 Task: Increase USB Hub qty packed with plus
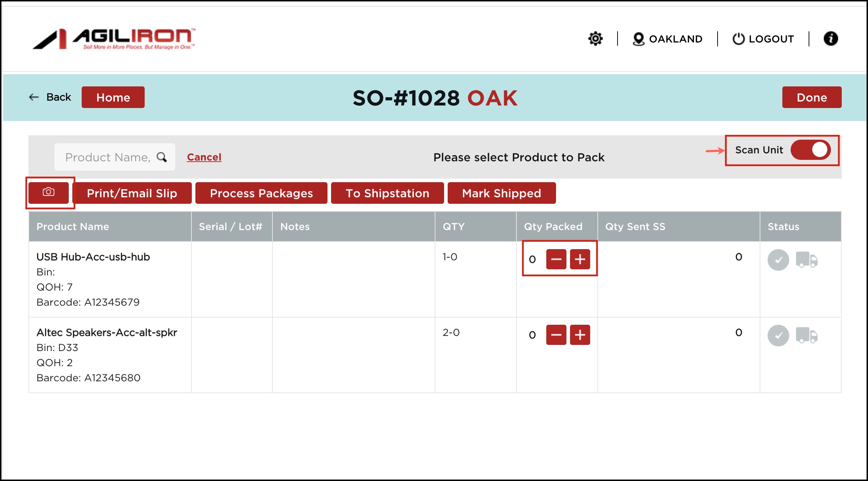[x=580, y=259]
